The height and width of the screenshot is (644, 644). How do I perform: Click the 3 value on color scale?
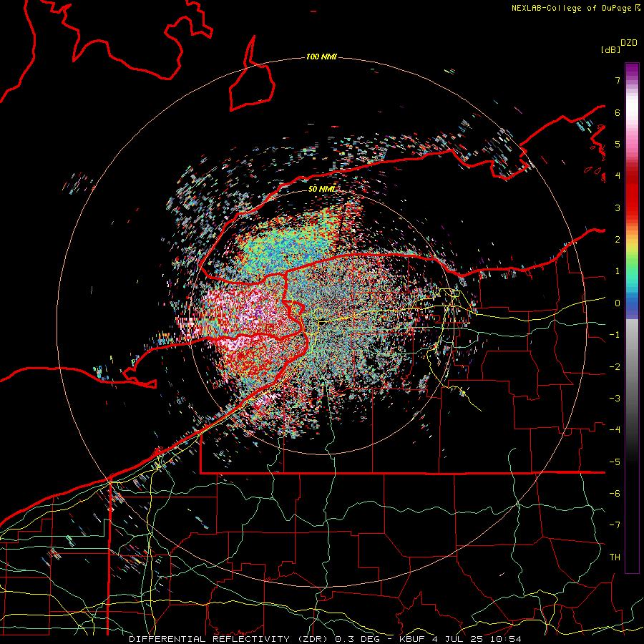618,208
